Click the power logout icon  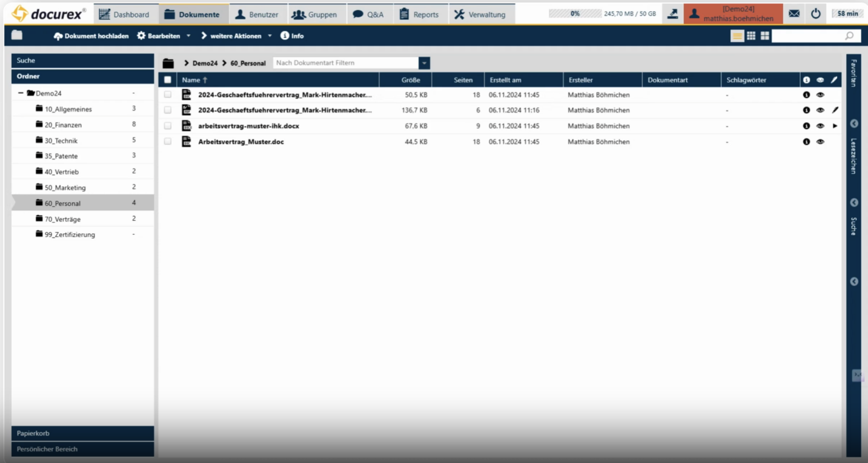[x=815, y=13]
